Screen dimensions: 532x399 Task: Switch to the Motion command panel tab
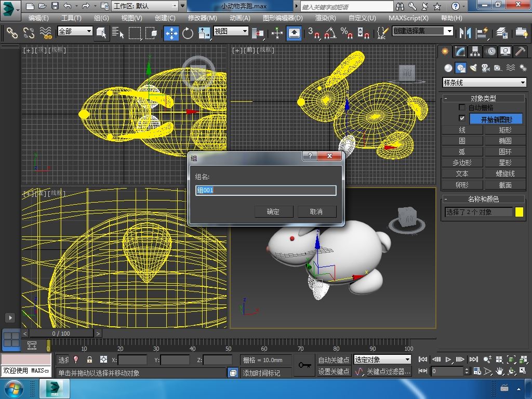point(490,51)
